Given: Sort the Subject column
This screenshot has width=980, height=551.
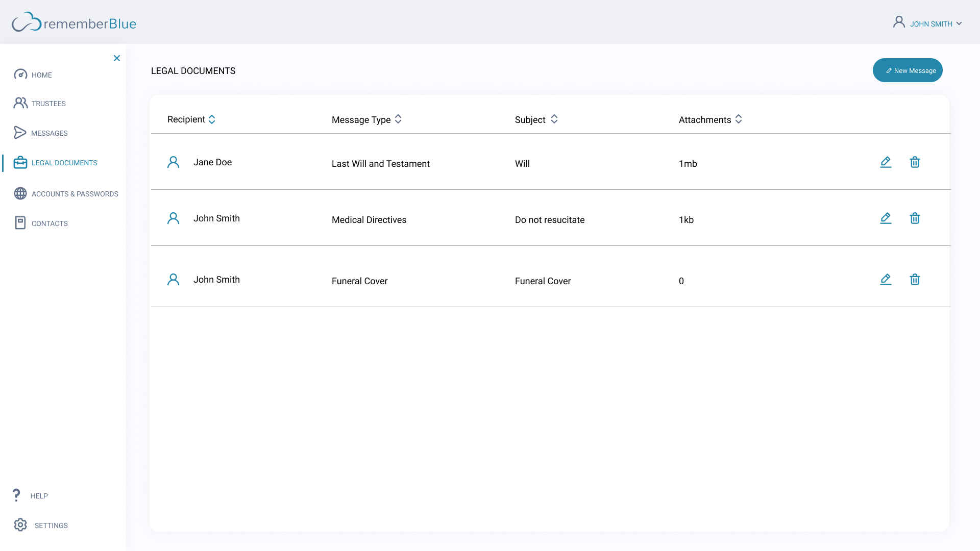Looking at the screenshot, I should click(554, 119).
